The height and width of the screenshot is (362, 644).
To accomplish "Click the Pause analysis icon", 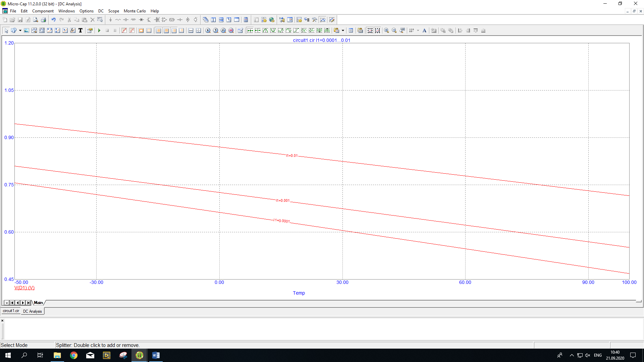I will 115,31.
